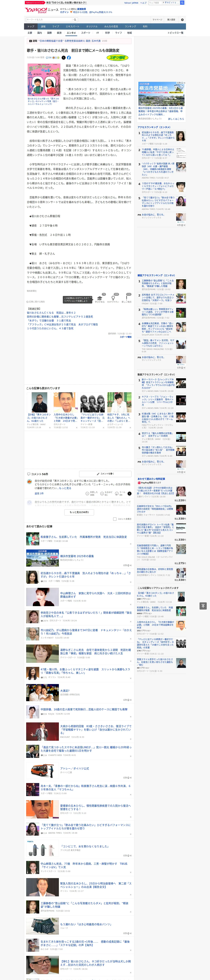Click the first commenter's goldfish avatar

click(29, 482)
